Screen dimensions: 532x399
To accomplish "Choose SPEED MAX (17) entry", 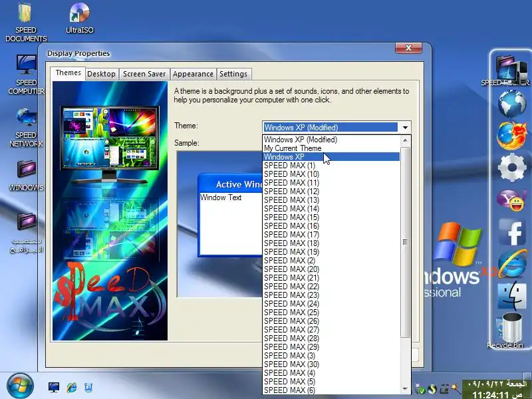I will point(331,235).
